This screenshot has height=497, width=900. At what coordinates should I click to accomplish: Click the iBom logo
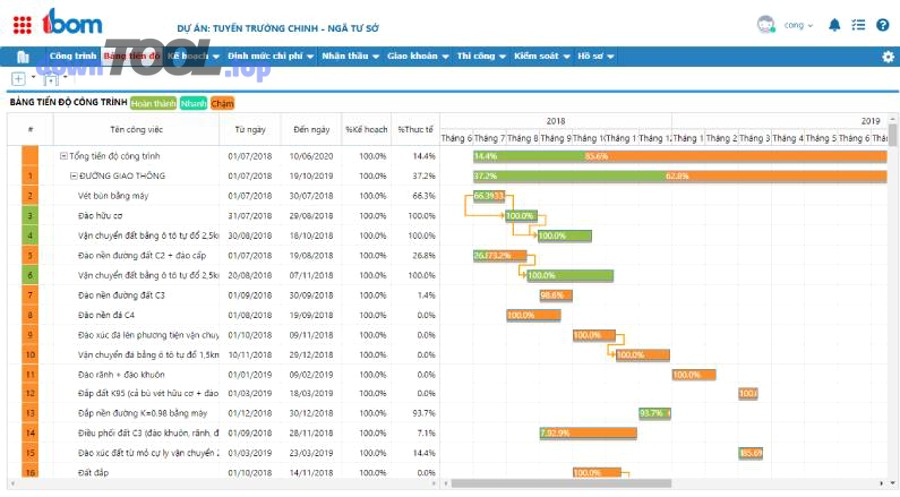click(72, 22)
